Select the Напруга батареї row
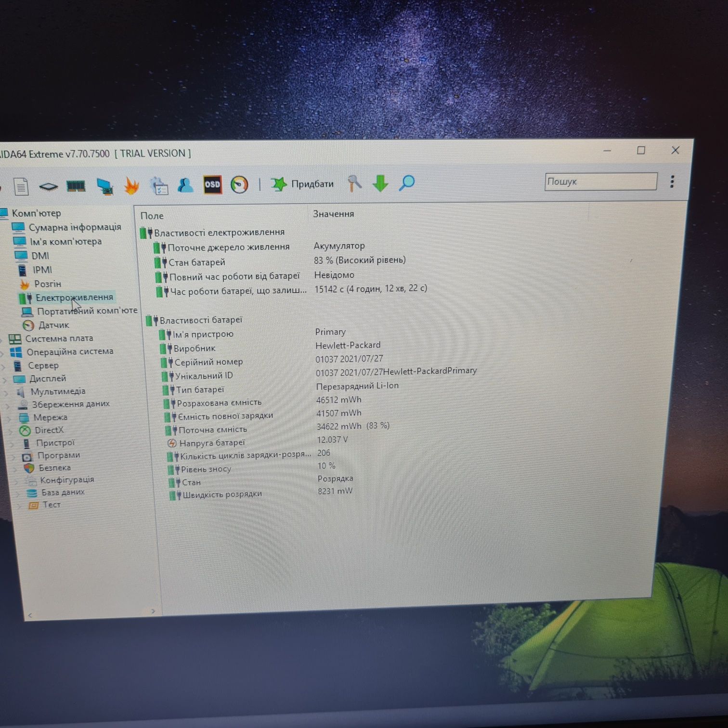This screenshot has width=728, height=728. click(258, 442)
